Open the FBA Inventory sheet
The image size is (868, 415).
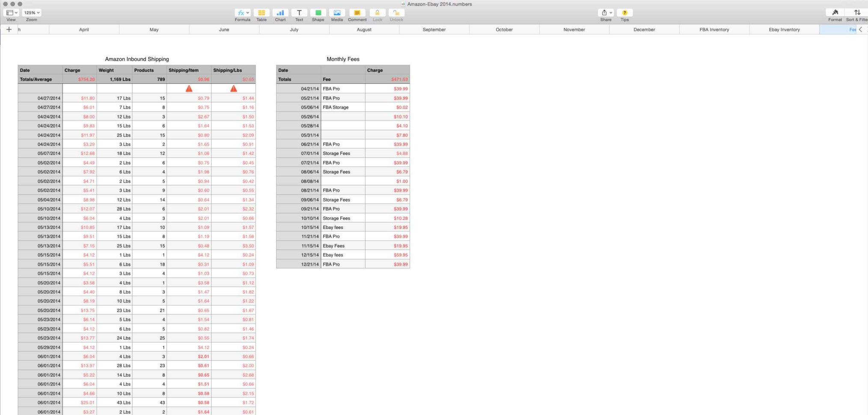tap(714, 29)
